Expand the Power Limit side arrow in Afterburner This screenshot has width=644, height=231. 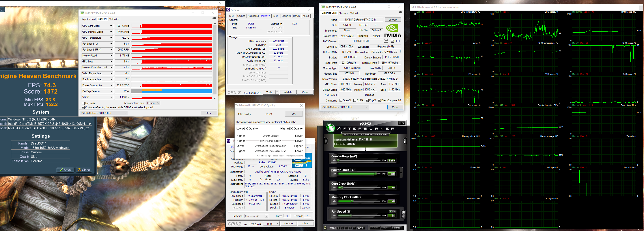click(401, 173)
